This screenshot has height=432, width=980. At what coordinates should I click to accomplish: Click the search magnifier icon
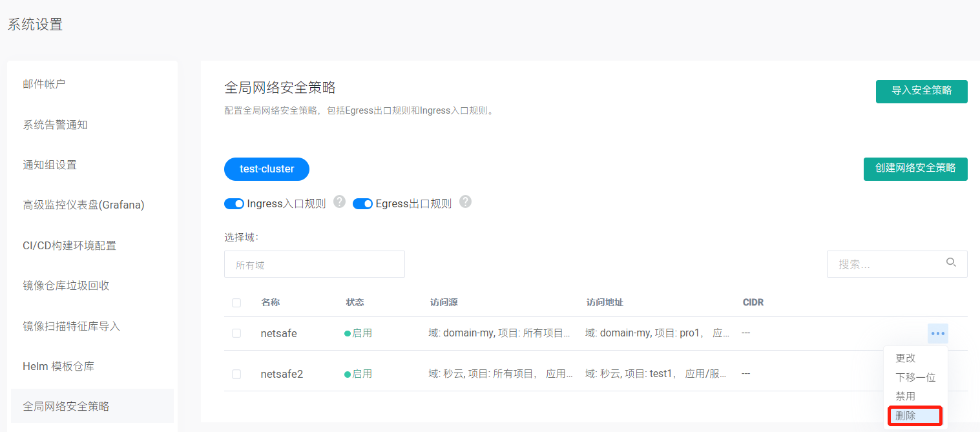pos(951,262)
